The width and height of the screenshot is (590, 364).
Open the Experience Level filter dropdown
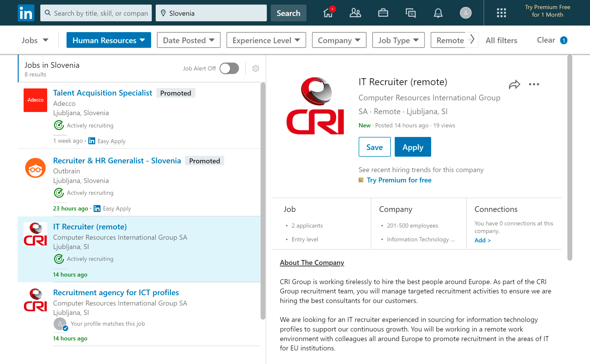[266, 40]
